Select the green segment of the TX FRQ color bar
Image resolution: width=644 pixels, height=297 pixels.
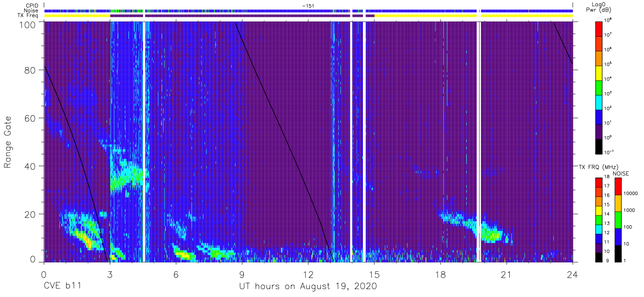click(x=599, y=219)
